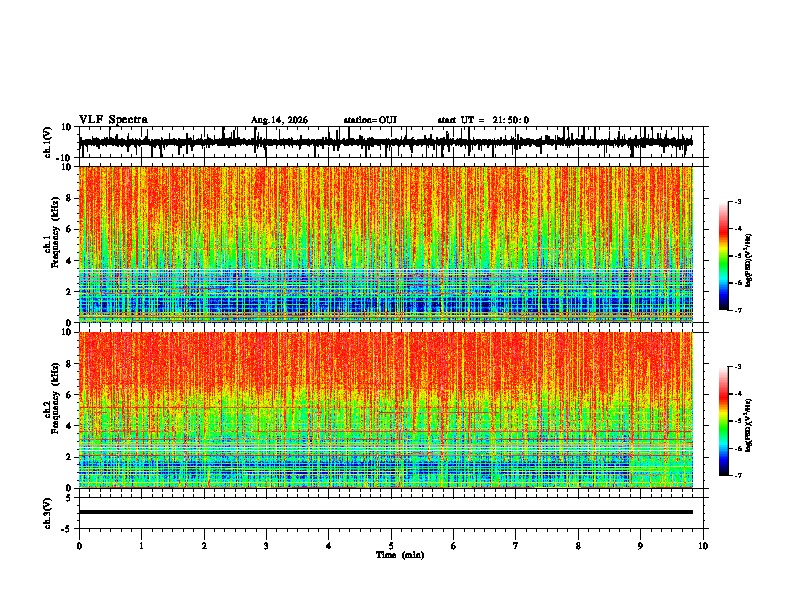792x612 pixels.
Task: Click the "-7" label on ch.2 color bar
Action: (737, 475)
